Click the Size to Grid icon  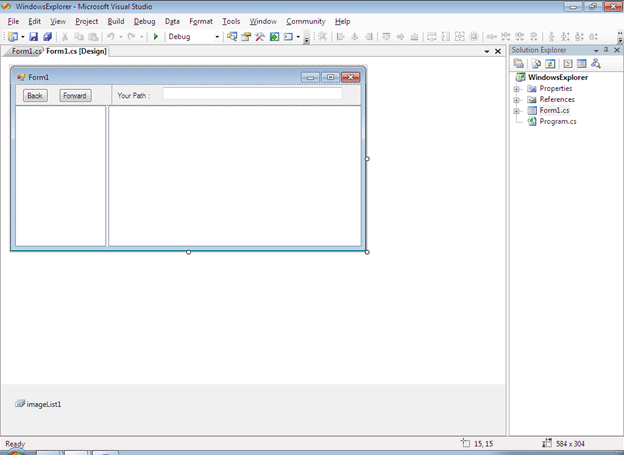click(474, 37)
